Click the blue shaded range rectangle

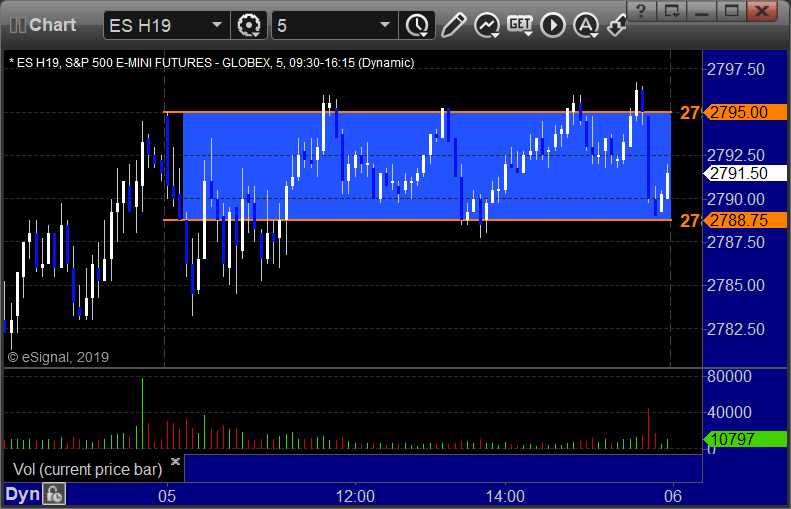[x=427, y=166]
